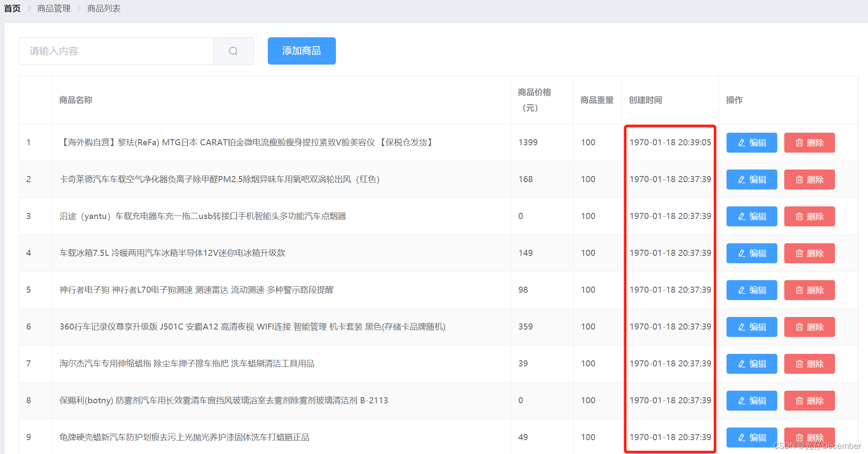
Task: Delete the 卡奇莱德 air purifier product
Action: 809,180
